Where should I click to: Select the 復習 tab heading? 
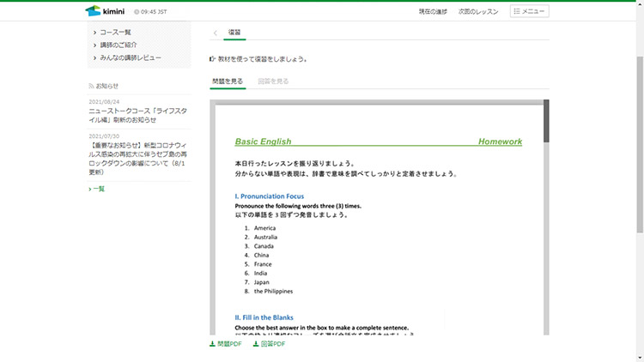234,33
